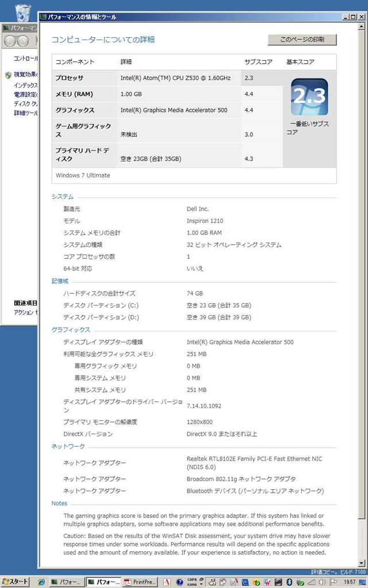Image resolution: width=368 pixels, height=588 pixels.
Task: Click the このページの印刷 button
Action: [x=302, y=40]
